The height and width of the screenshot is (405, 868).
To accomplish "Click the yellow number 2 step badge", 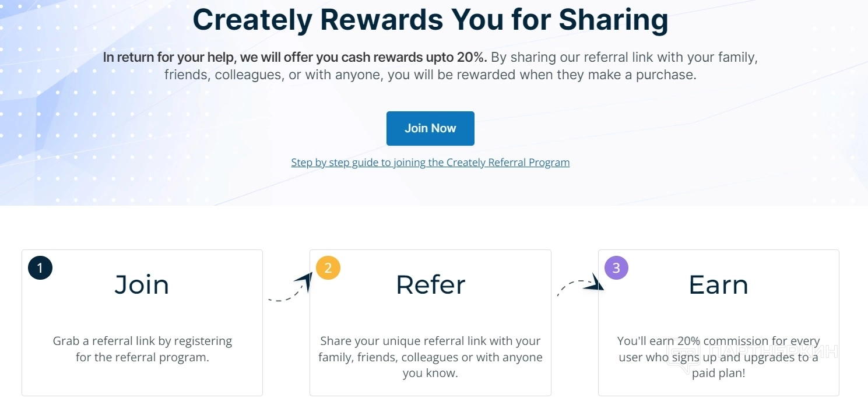I will coord(328,268).
